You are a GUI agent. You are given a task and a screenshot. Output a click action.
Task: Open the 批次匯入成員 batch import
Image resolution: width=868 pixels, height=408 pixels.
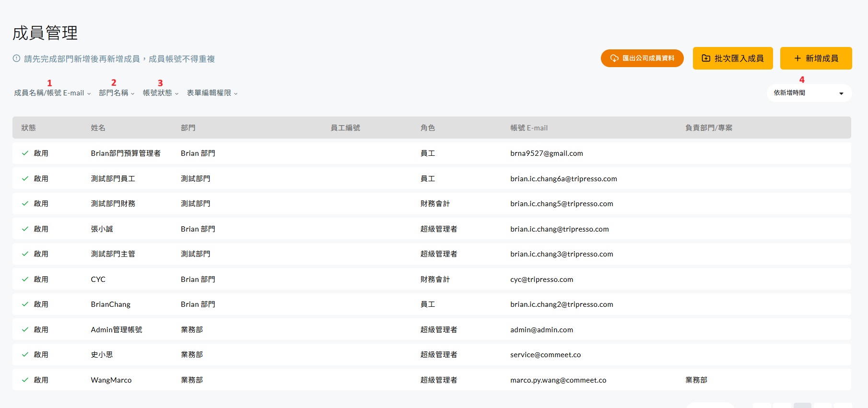pos(733,58)
